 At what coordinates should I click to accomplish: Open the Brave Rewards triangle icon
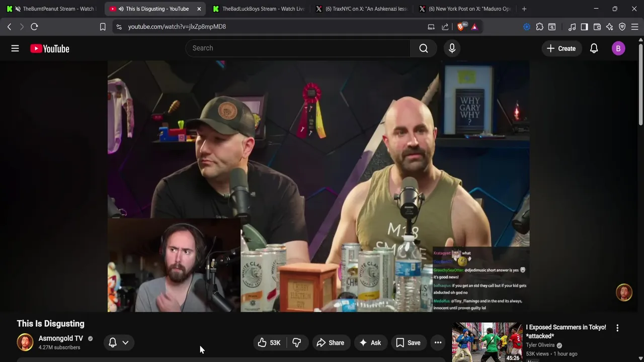click(x=474, y=27)
